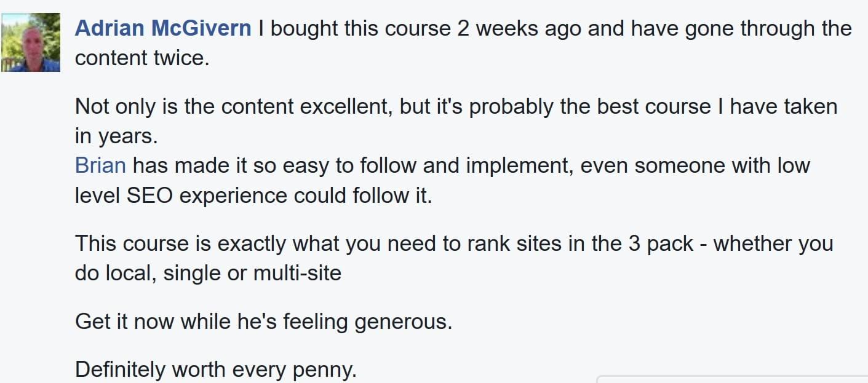Click the line 'Get it now while he's feeling generous.'
This screenshot has height=383, width=868.
pos(263,322)
